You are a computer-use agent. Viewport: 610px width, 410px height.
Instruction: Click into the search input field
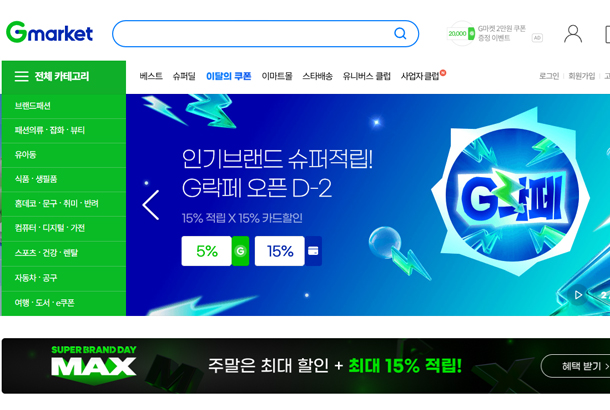(253, 33)
